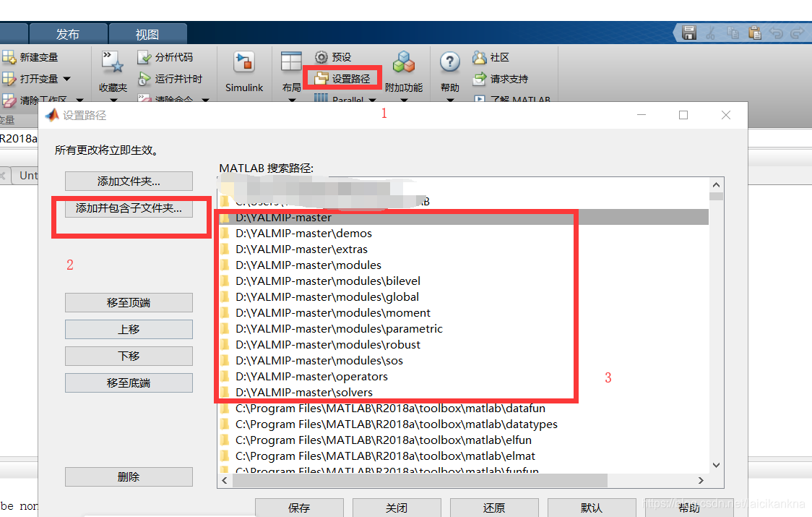This screenshot has width=812, height=517.
Task: Click the Analyze Code (分析代码) icon
Action: (x=144, y=57)
